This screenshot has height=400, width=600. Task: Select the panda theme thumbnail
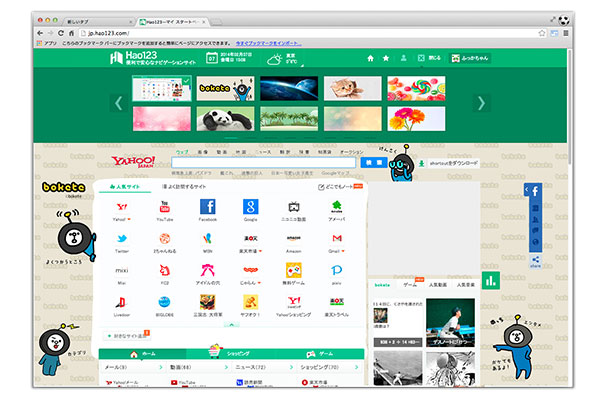(225, 119)
